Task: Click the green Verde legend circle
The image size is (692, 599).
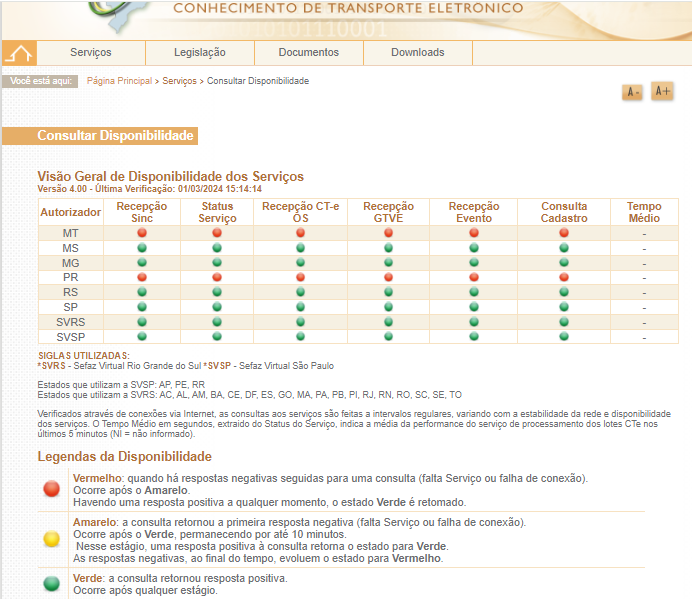Action: click(52, 583)
